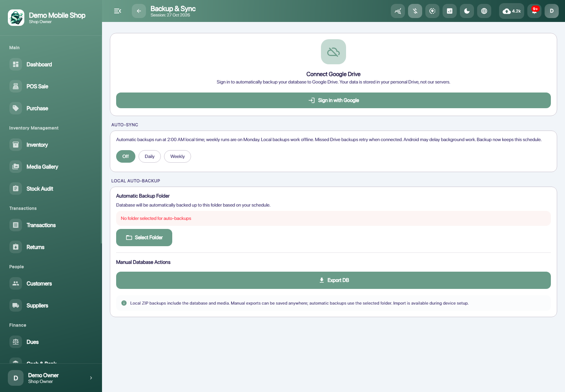The image size is (565, 392).
Task: Click the Demo Mobile Shop logo
Action: [x=16, y=18]
